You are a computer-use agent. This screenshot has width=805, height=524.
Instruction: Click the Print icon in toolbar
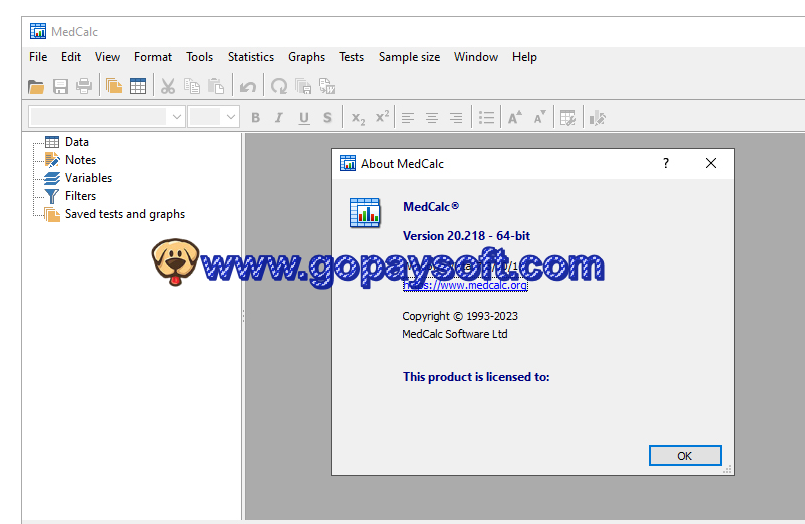coord(84,86)
